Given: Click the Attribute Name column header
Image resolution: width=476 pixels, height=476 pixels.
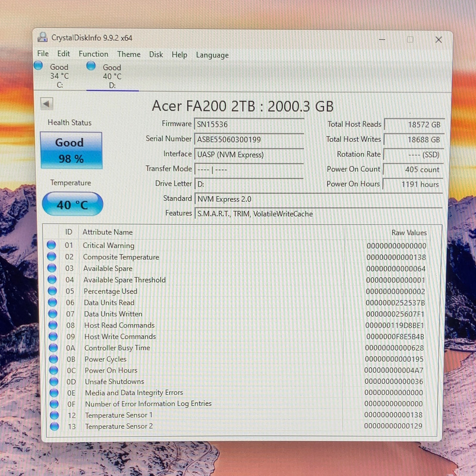Looking at the screenshot, I should [107, 232].
